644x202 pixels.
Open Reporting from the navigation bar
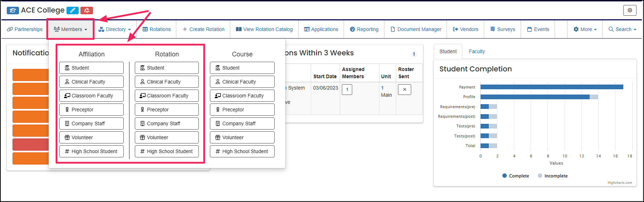click(364, 29)
